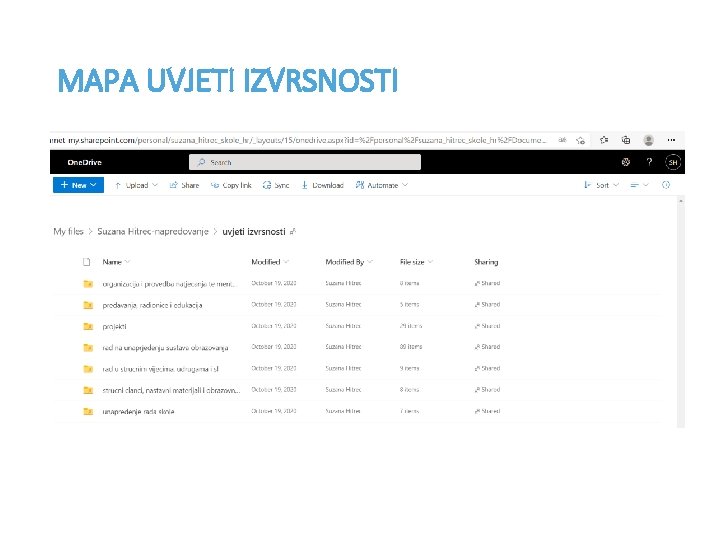Click shared icon next to uvjeti izvrsnosti
The height and width of the screenshot is (540, 720).
pyautogui.click(x=292, y=232)
